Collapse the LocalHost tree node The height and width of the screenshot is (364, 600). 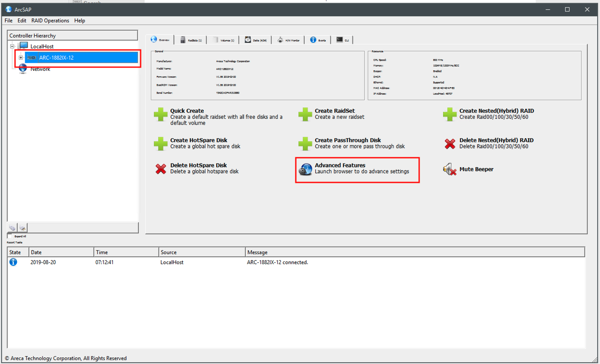click(12, 46)
